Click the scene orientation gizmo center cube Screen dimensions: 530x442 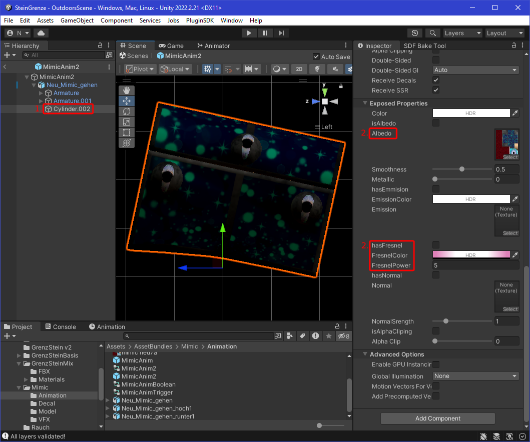point(325,101)
